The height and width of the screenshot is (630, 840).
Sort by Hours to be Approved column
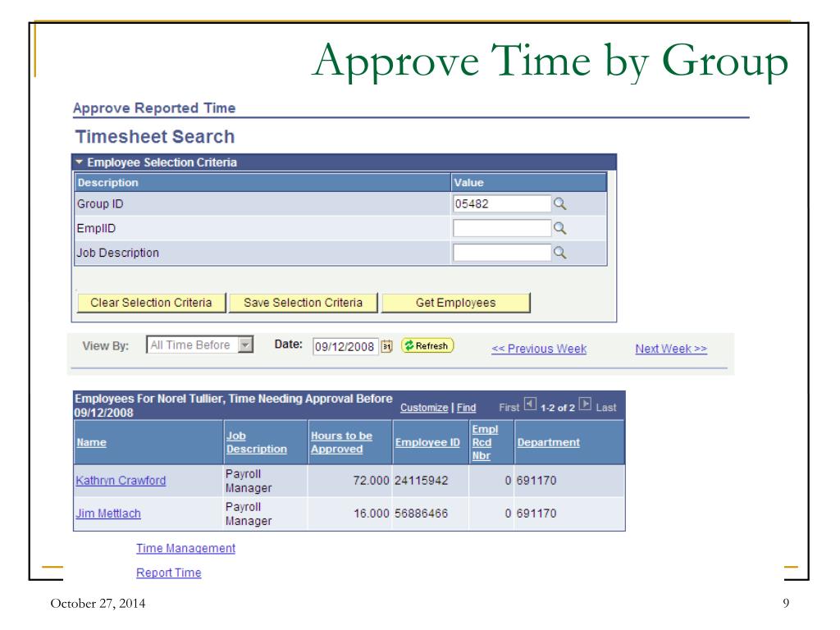coord(342,442)
